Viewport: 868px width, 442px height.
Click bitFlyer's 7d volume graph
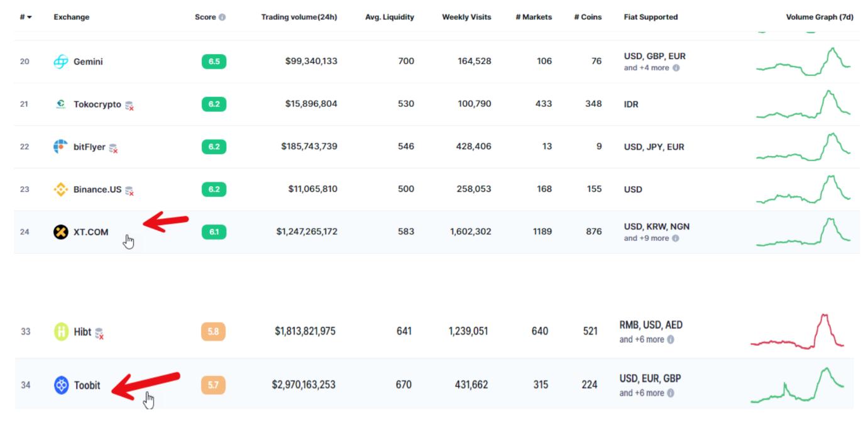pyautogui.click(x=803, y=146)
